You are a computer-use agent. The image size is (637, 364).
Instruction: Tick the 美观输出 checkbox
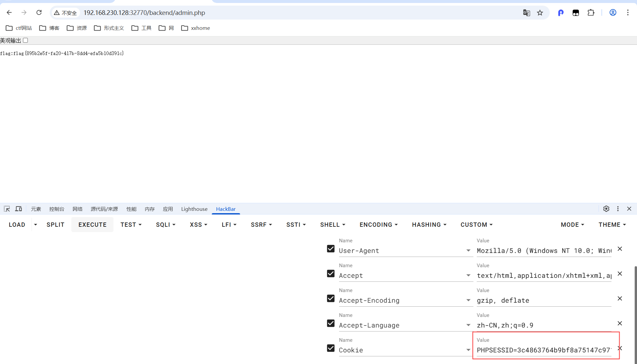point(26,40)
